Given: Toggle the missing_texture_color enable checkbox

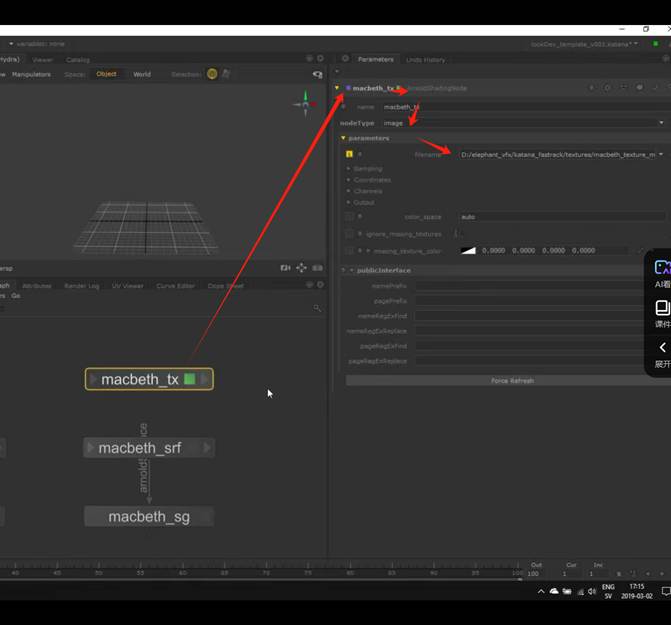Looking at the screenshot, I should (349, 250).
